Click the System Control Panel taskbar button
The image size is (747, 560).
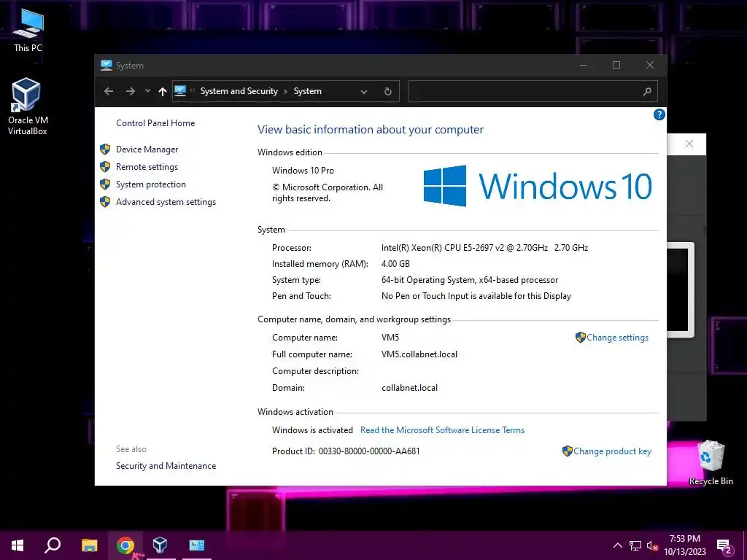tap(197, 545)
